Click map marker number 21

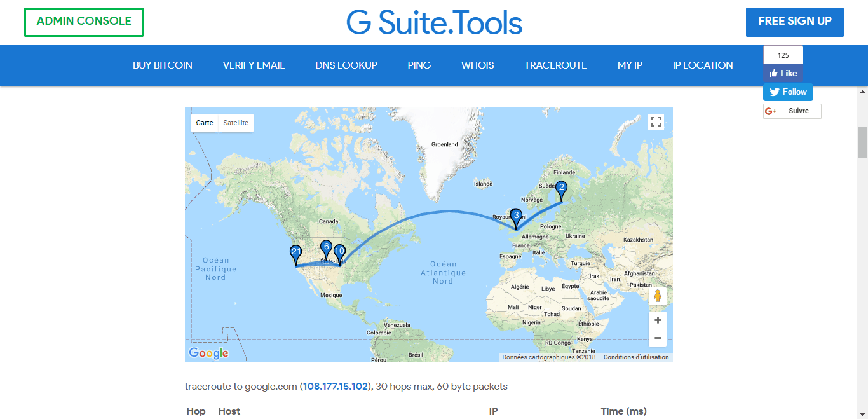click(295, 255)
